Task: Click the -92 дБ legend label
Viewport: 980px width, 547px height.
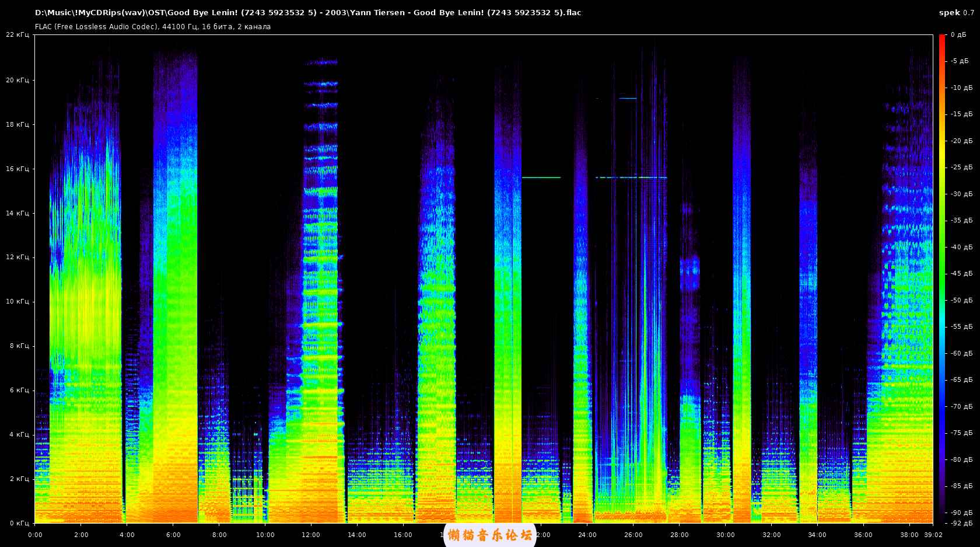Action: click(x=961, y=523)
